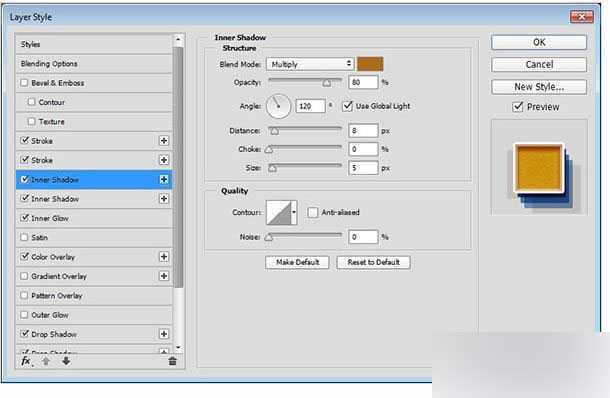This screenshot has width=610, height=398.
Task: Click the effects list scroll-down arrow
Action: tap(178, 347)
